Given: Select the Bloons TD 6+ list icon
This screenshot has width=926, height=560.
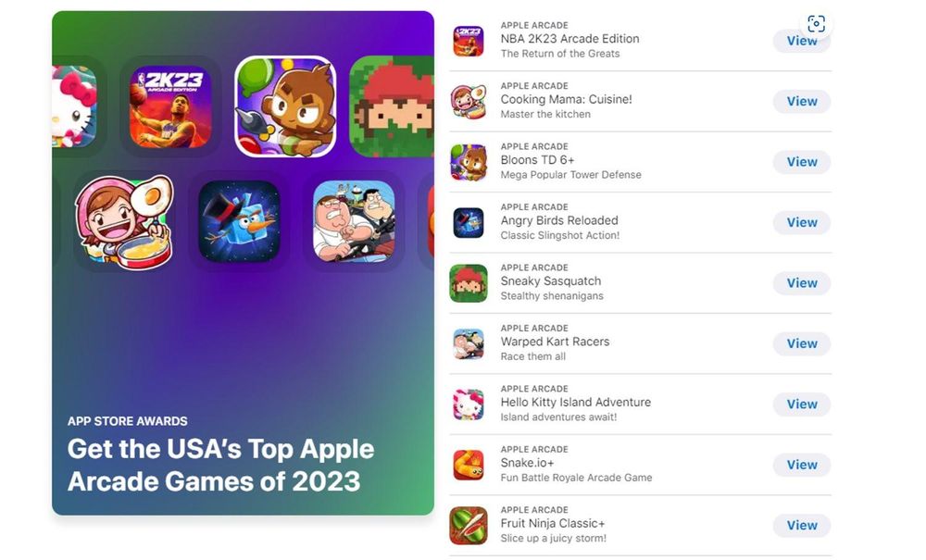Looking at the screenshot, I should pos(469,162).
